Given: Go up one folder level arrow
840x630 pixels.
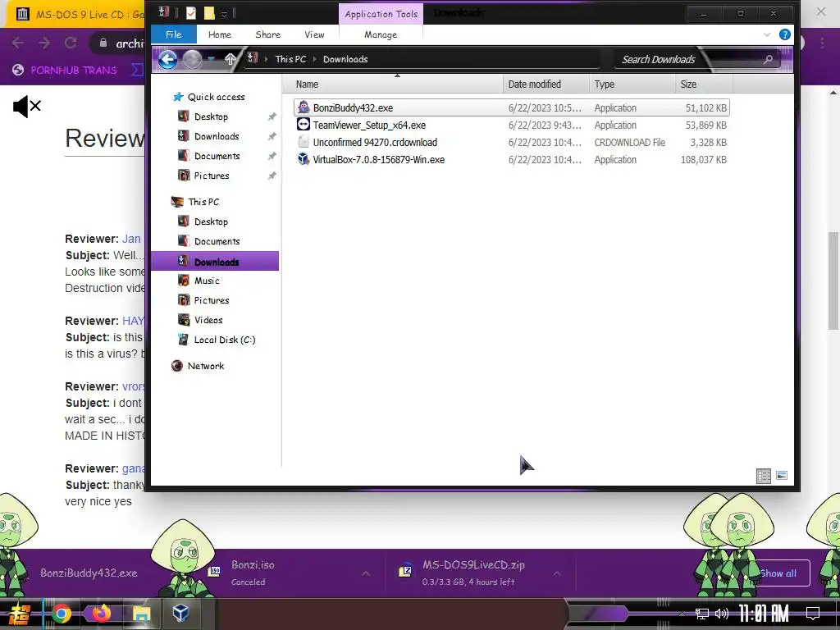Looking at the screenshot, I should pos(231,59).
